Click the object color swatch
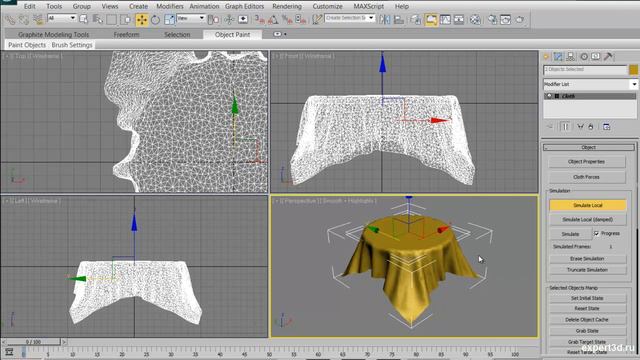This screenshot has width=640, height=360. click(633, 70)
